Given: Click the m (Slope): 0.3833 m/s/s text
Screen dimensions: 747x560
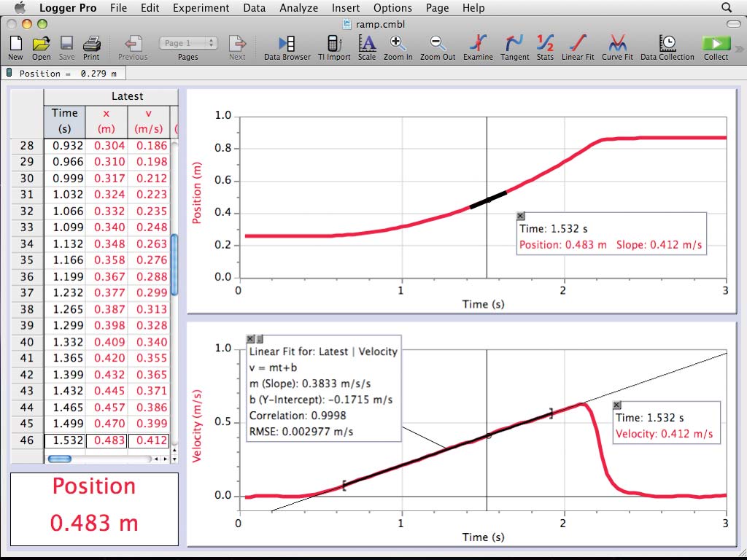Looking at the screenshot, I should click(x=310, y=384).
